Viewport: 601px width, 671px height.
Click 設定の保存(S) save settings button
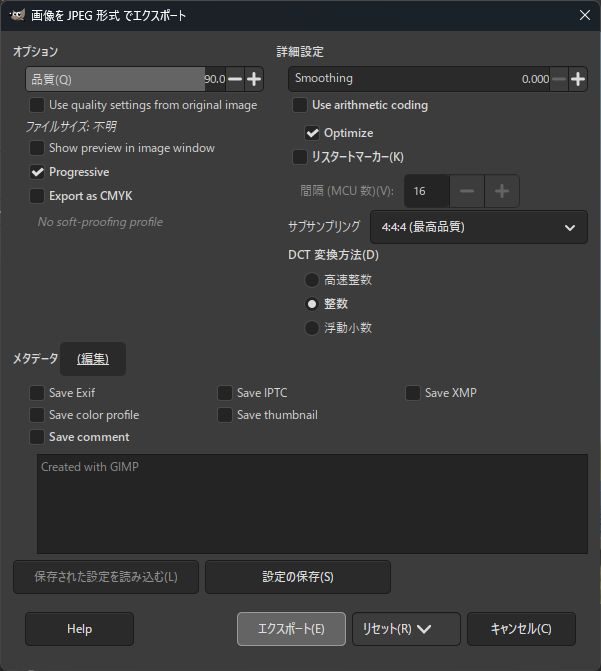(298, 577)
